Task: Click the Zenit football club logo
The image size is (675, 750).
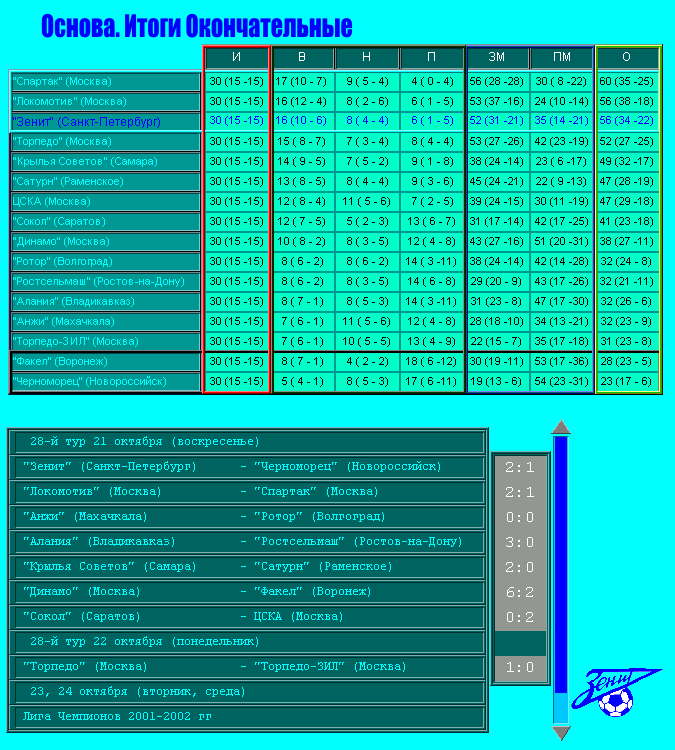Action: (x=616, y=692)
